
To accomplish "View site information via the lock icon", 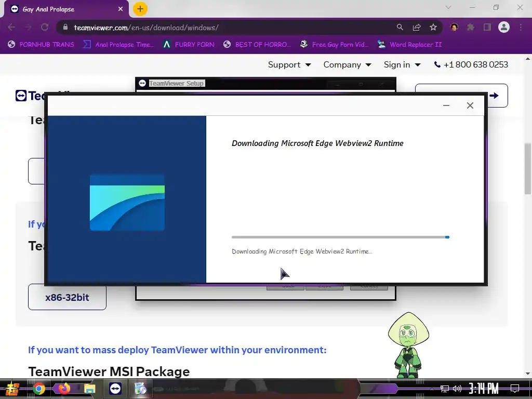I will coord(65,28).
